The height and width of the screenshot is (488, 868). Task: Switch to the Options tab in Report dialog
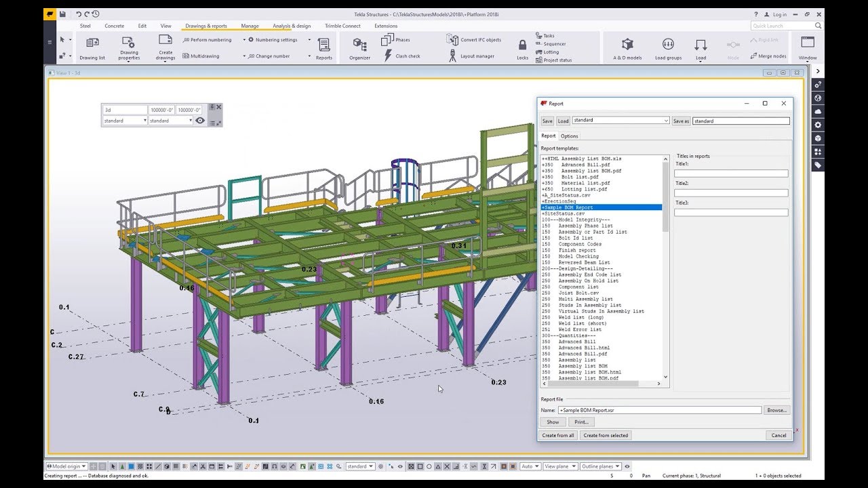(569, 136)
